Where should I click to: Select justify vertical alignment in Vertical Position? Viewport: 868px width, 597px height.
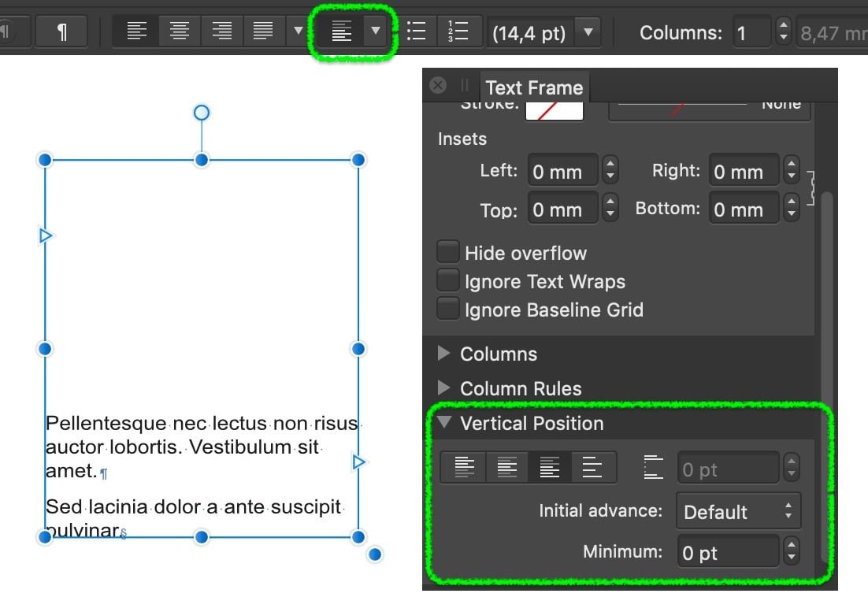pyautogui.click(x=593, y=467)
